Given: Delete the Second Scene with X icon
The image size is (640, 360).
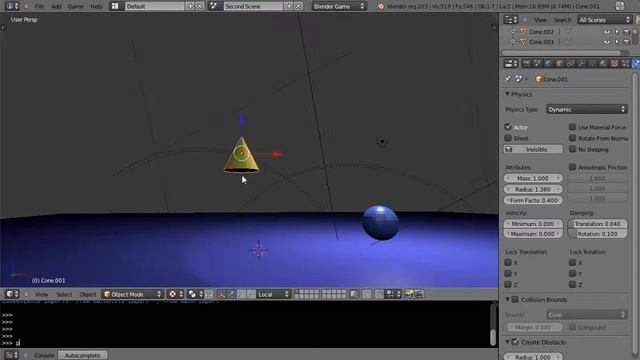Looking at the screenshot, I should (298, 6).
